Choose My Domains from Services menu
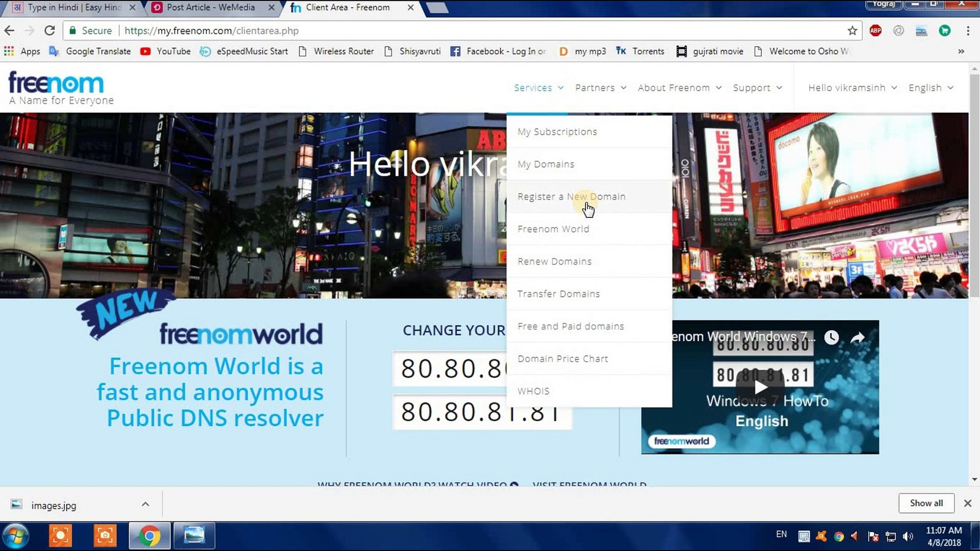Viewport: 980px width, 551px height. 546,164
